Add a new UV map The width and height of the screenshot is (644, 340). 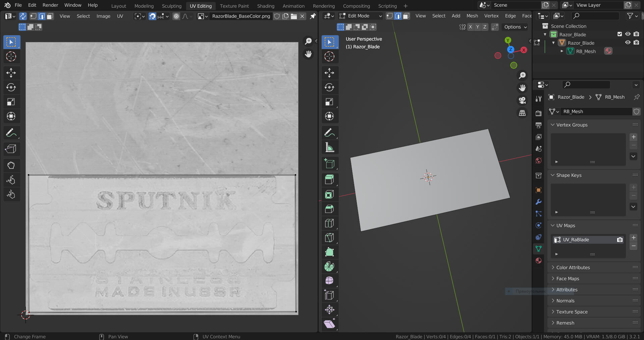coord(633,238)
